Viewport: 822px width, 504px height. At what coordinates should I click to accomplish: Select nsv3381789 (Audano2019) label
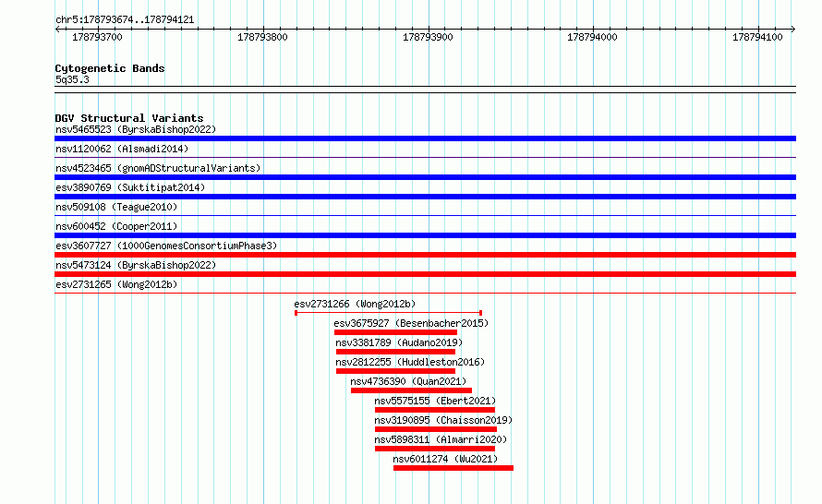coord(399,342)
